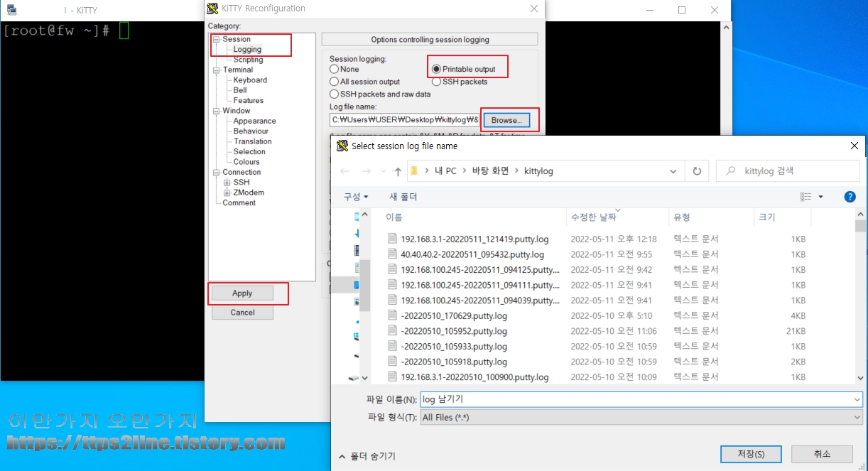Go up one folder with Up arrow
868x471 pixels.
pos(398,171)
